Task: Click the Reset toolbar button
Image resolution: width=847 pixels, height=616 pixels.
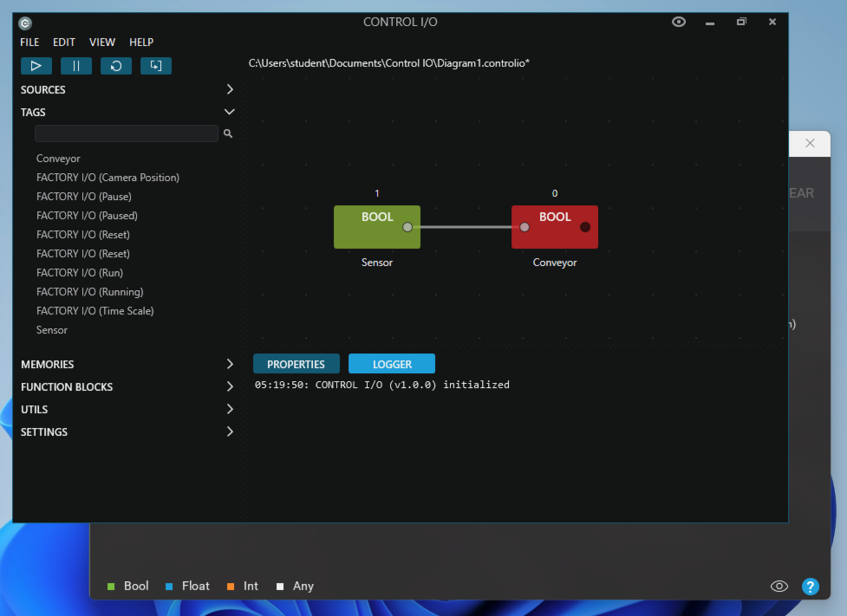Action: tap(116, 66)
